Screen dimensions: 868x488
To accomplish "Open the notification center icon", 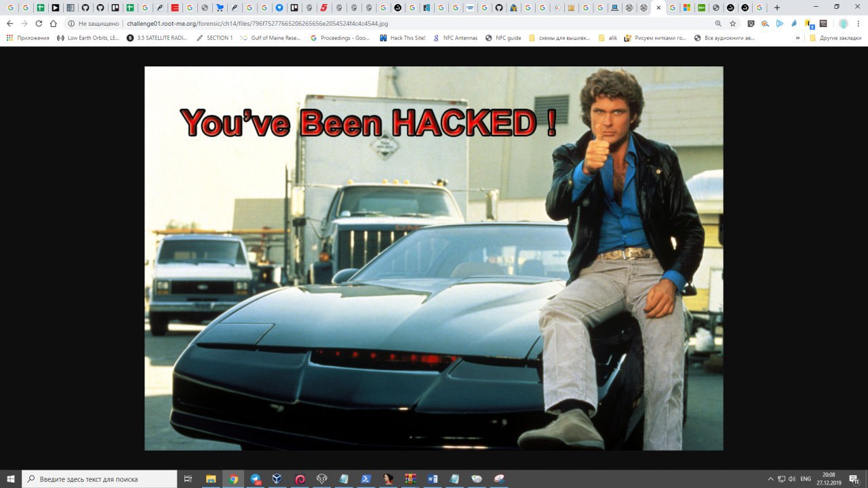I will (x=854, y=479).
